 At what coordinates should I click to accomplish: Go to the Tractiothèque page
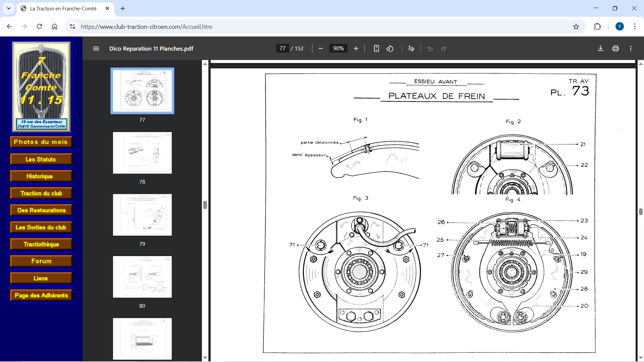point(41,244)
